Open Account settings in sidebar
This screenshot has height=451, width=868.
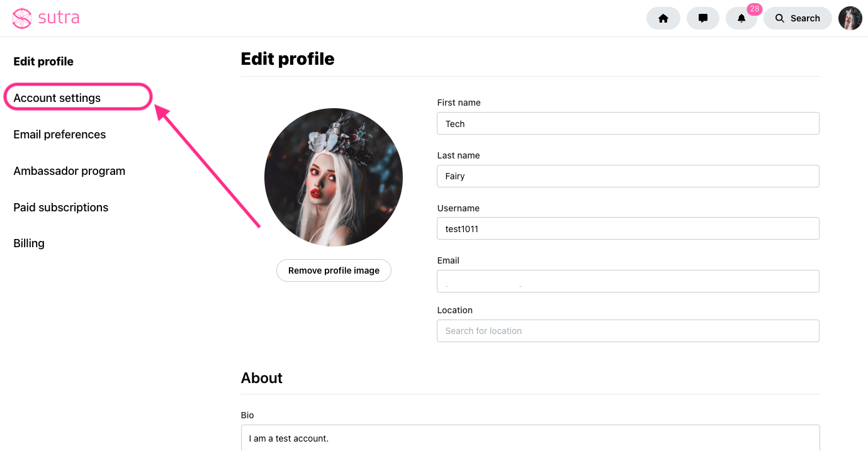(57, 98)
